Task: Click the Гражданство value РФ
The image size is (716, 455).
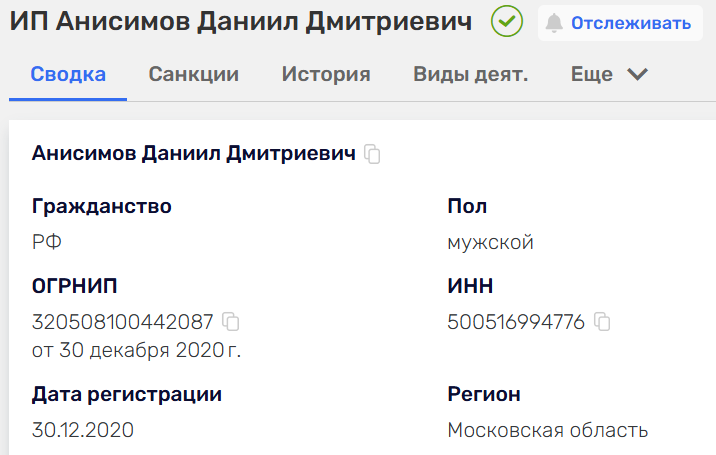Action: click(47, 242)
